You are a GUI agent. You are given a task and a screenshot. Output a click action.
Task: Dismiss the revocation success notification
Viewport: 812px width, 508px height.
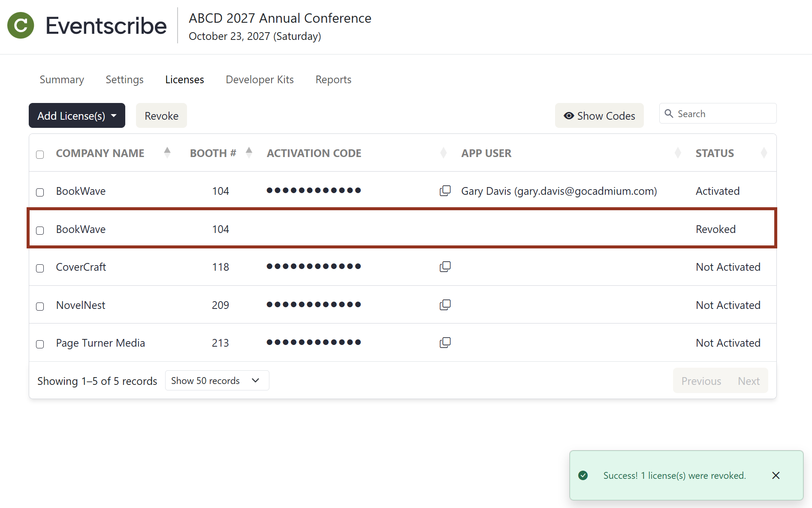pyautogui.click(x=776, y=475)
